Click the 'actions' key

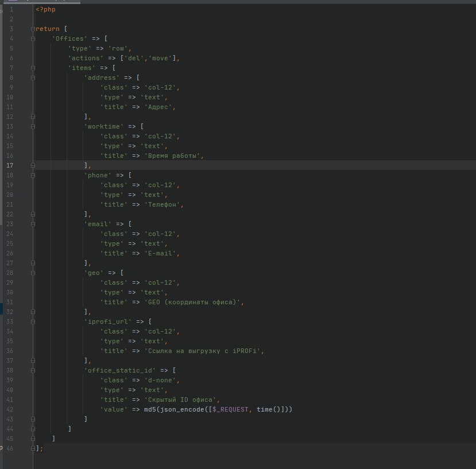(86, 59)
